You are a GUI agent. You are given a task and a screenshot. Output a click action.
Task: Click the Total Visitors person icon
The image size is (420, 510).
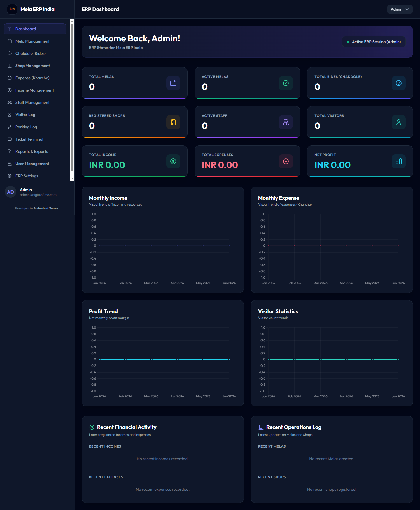point(399,122)
